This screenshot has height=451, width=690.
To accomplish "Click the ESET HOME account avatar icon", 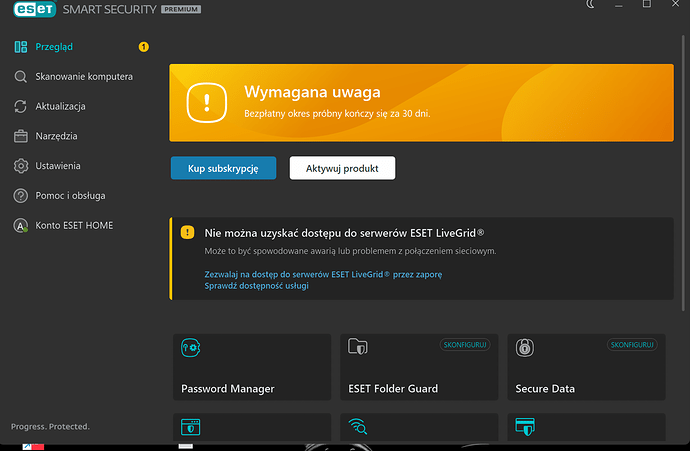I will (x=21, y=225).
